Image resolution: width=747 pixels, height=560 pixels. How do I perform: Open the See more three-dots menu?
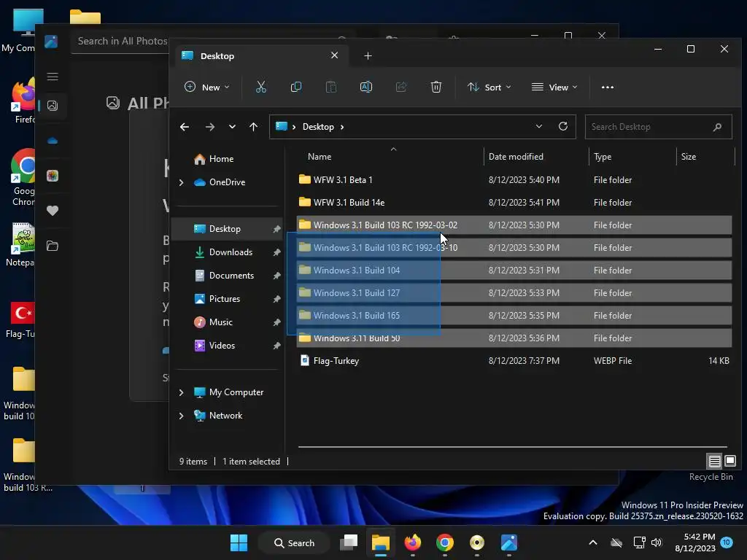click(x=608, y=87)
